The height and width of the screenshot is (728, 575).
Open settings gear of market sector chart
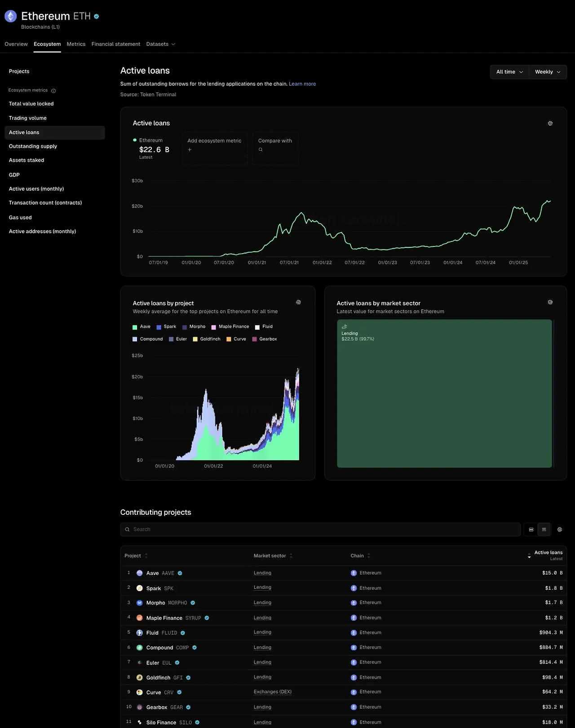550,302
